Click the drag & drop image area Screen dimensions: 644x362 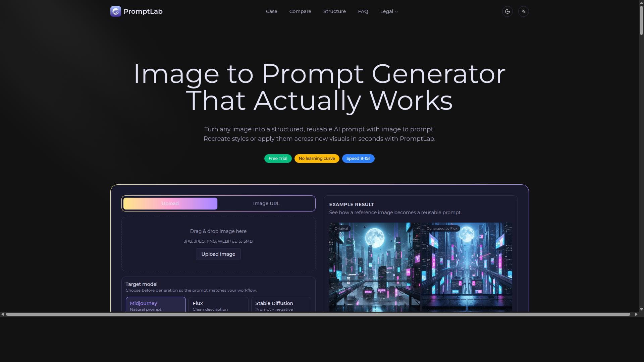coord(218,244)
